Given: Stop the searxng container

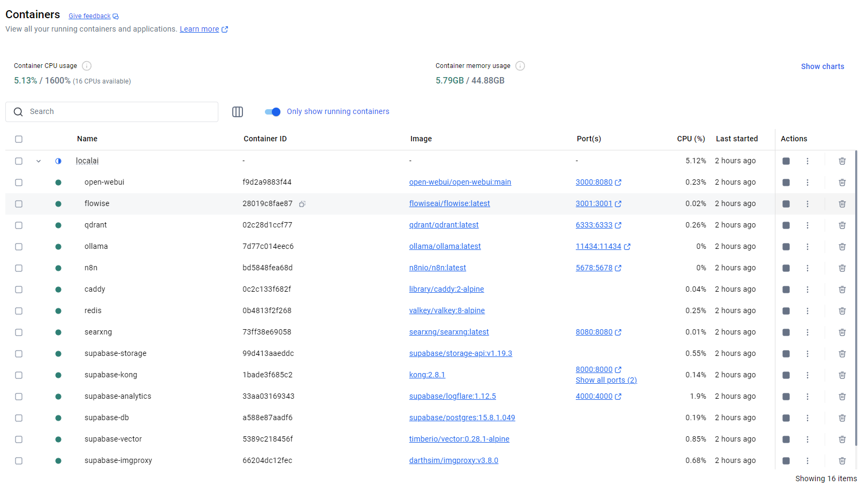Looking at the screenshot, I should pos(786,332).
